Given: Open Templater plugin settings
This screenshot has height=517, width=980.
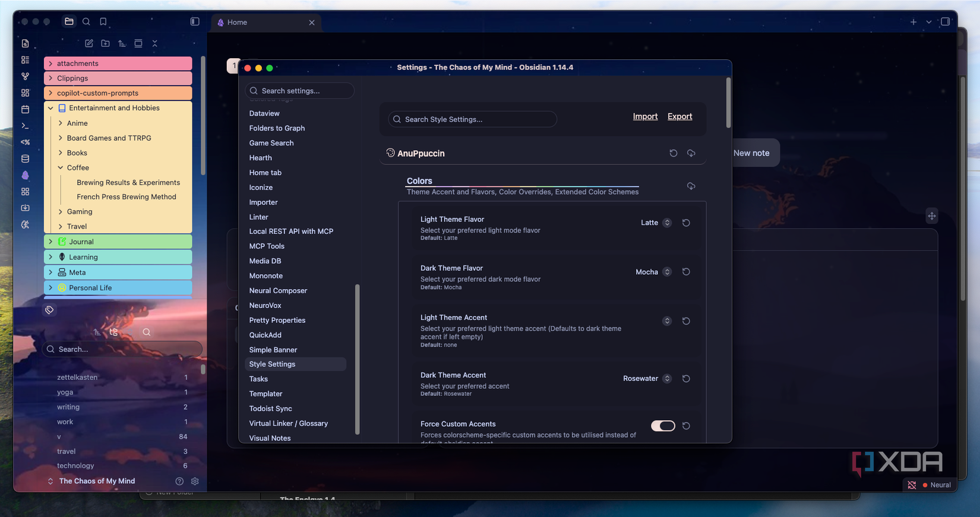Looking at the screenshot, I should point(265,394).
